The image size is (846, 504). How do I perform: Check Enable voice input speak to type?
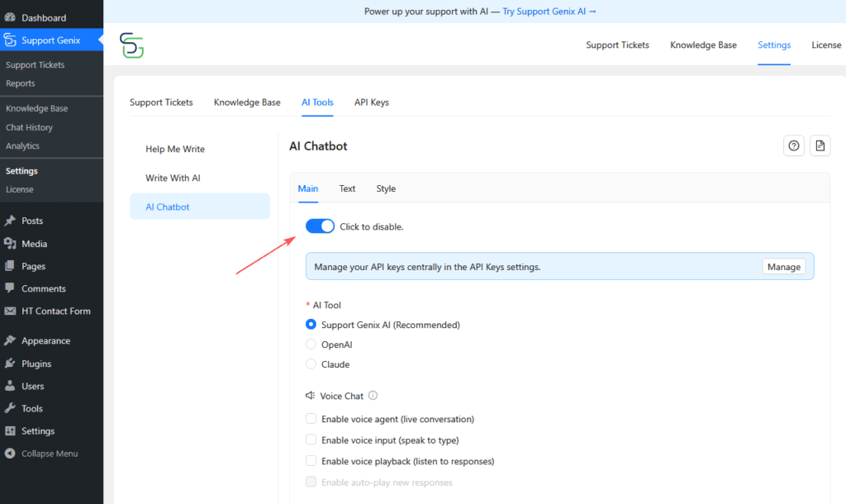tap(311, 440)
